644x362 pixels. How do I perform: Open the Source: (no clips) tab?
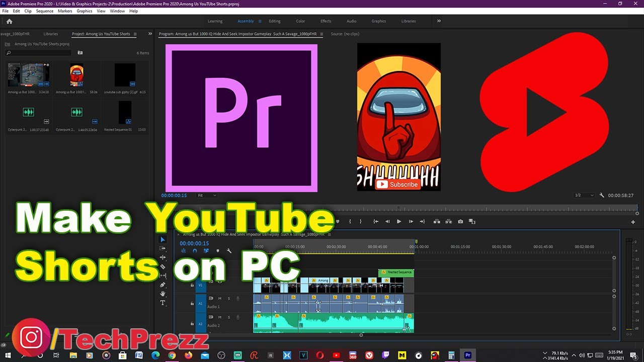tap(345, 34)
